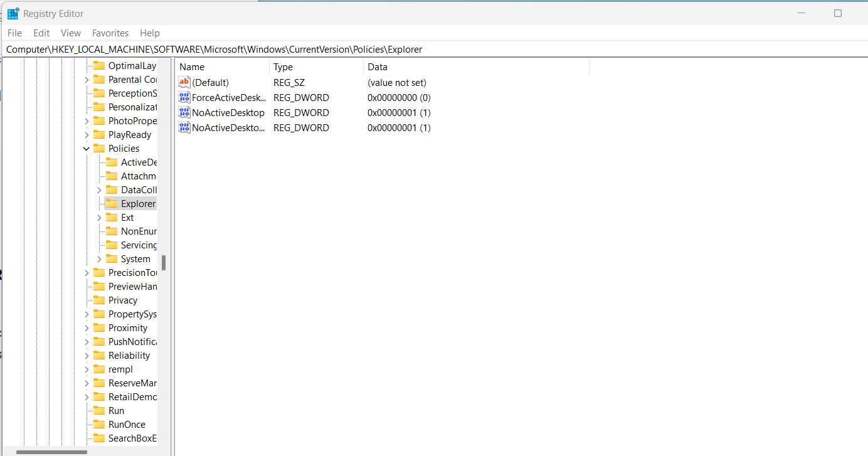Expand the PhotoPrope key
Image resolution: width=868 pixels, height=456 pixels.
87,121
